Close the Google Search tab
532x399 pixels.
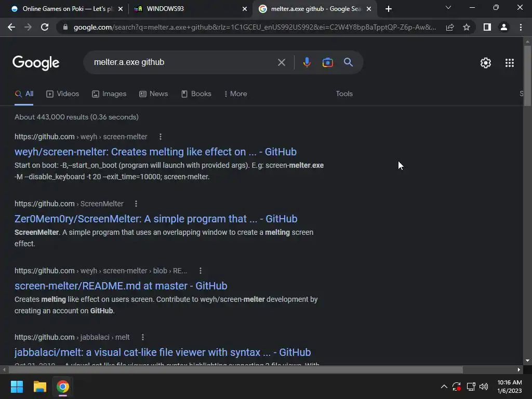(x=369, y=9)
